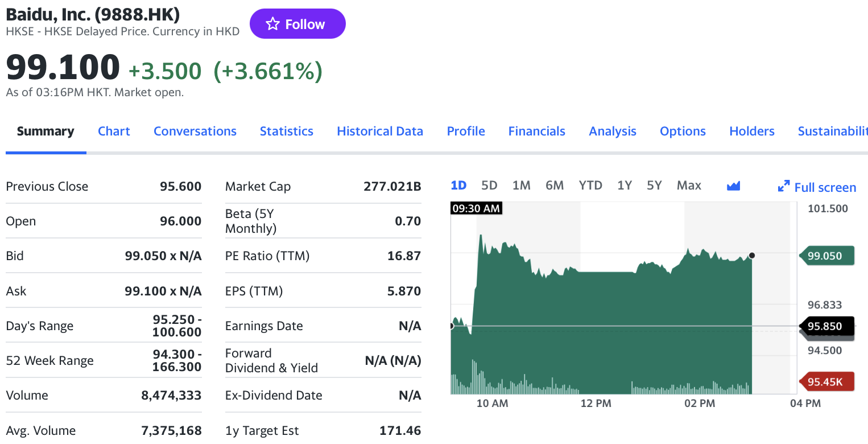Click the current price dot on chart
The image size is (868, 444).
click(752, 256)
